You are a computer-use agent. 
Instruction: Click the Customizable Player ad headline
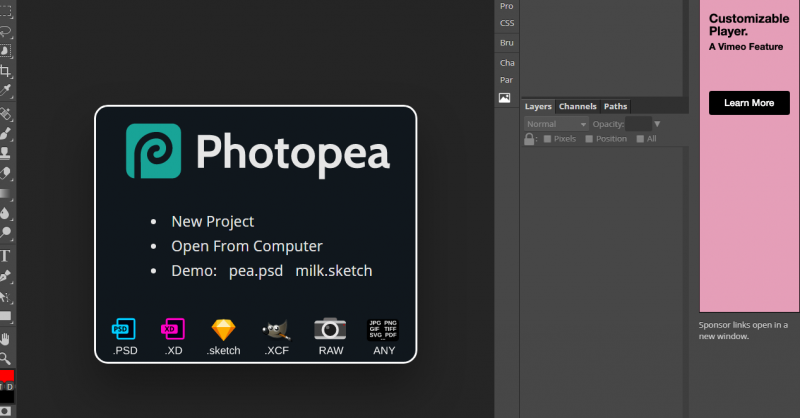[749, 25]
